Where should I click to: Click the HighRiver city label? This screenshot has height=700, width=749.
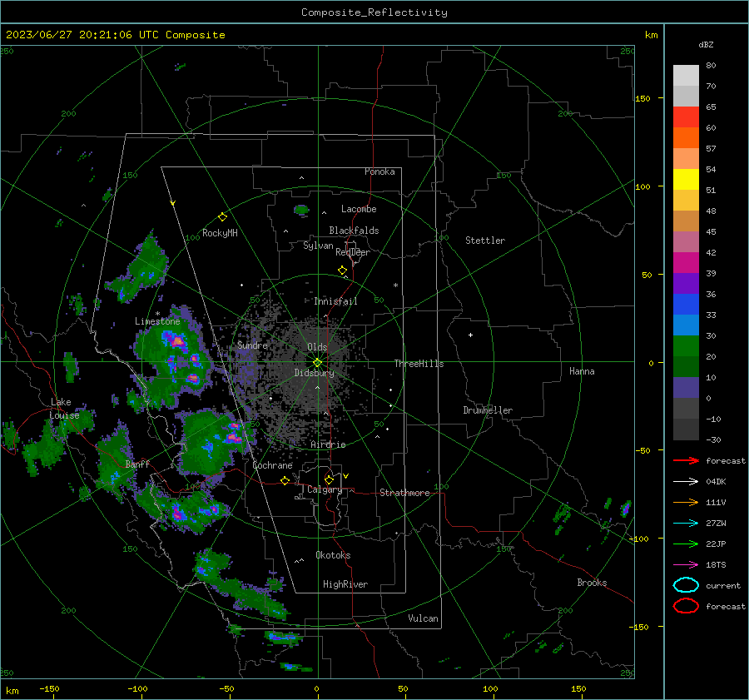click(345, 584)
